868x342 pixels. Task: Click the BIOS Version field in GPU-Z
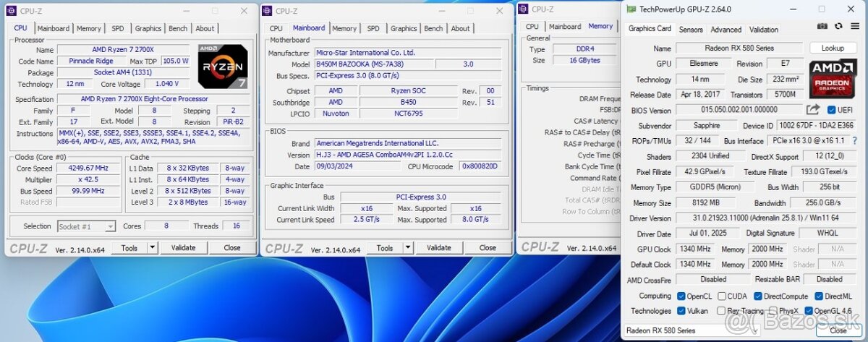point(739,110)
